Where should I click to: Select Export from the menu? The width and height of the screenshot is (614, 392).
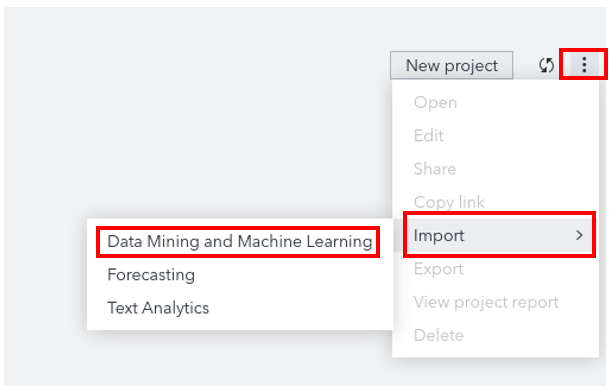tap(439, 269)
